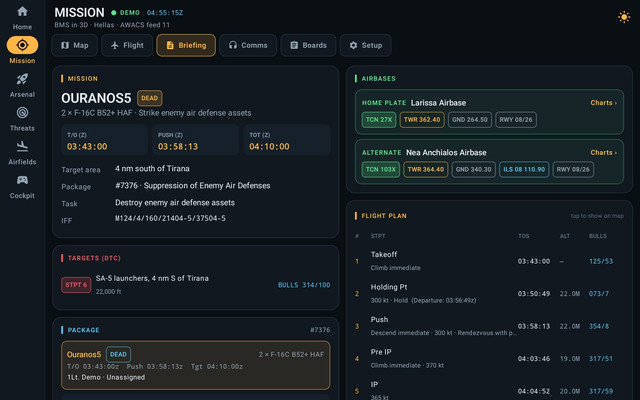
Task: Select Push steerpoint row
Action: click(x=489, y=326)
